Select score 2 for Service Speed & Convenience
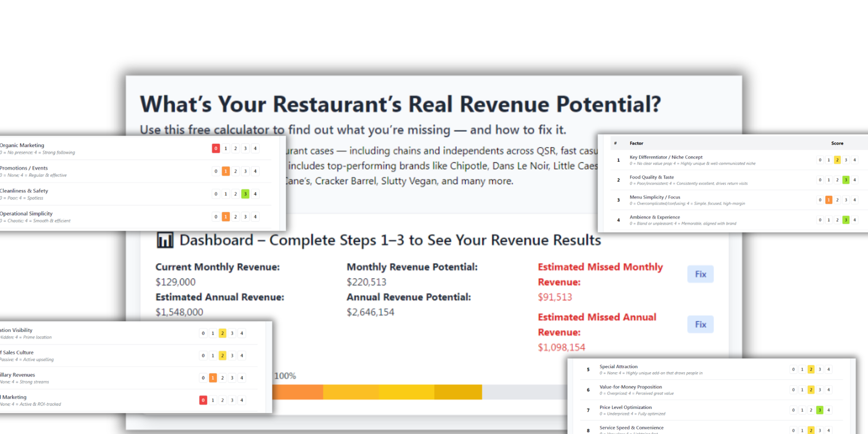Viewport: 868px width, 434px height. pyautogui.click(x=811, y=430)
